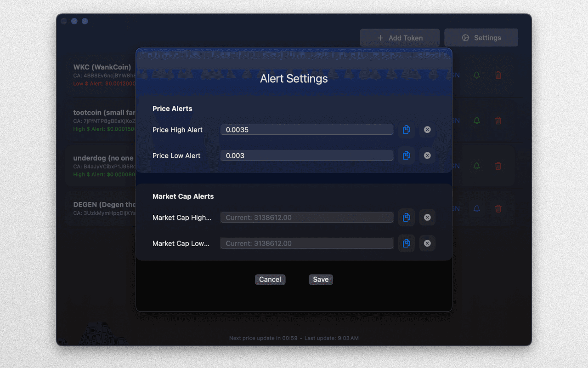Toggle the alert bell for WKC (WankCoin)
588x368 pixels.
tap(476, 75)
